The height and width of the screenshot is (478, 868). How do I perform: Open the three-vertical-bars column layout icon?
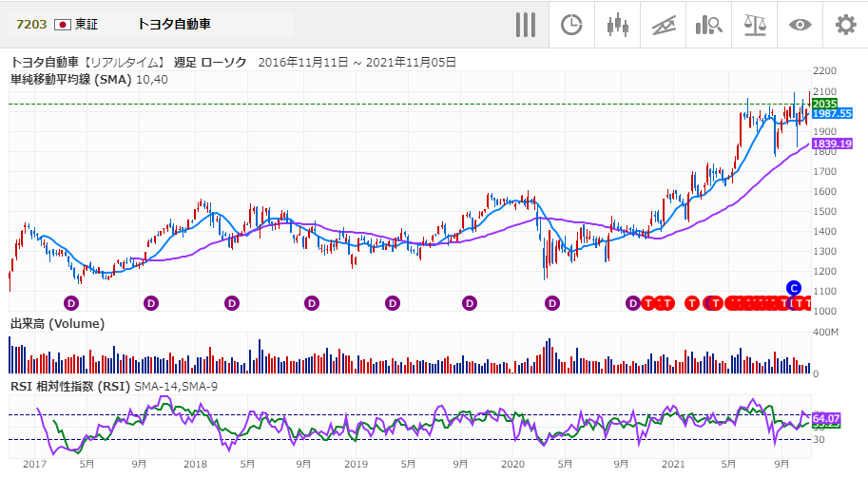coord(526,25)
